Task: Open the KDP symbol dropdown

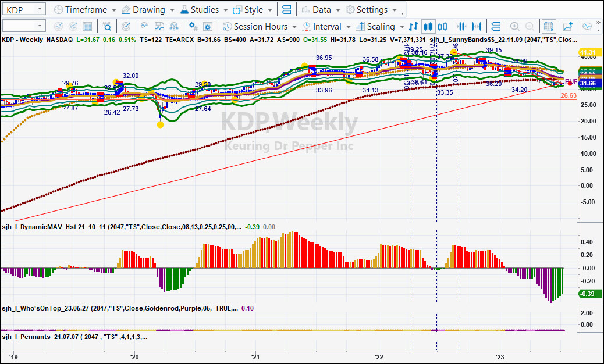Action: coord(24,10)
